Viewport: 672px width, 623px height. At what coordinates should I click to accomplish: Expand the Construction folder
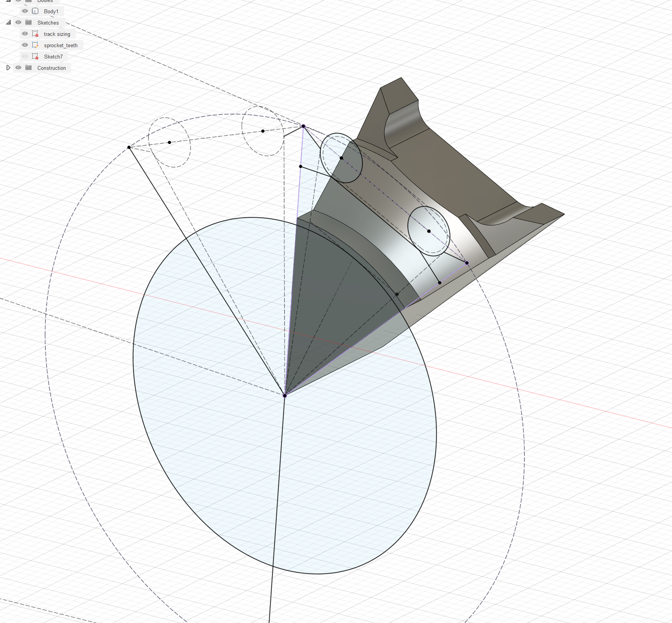tap(9, 68)
